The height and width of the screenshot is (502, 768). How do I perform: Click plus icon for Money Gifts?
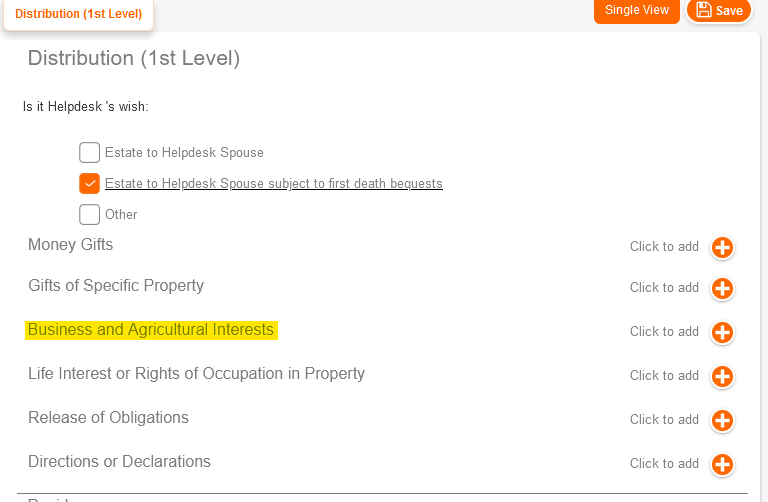722,247
